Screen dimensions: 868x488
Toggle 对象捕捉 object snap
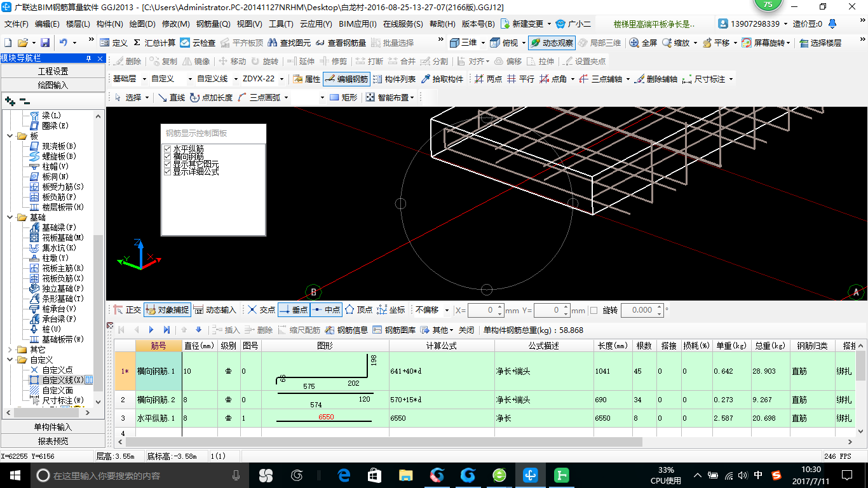pos(167,310)
